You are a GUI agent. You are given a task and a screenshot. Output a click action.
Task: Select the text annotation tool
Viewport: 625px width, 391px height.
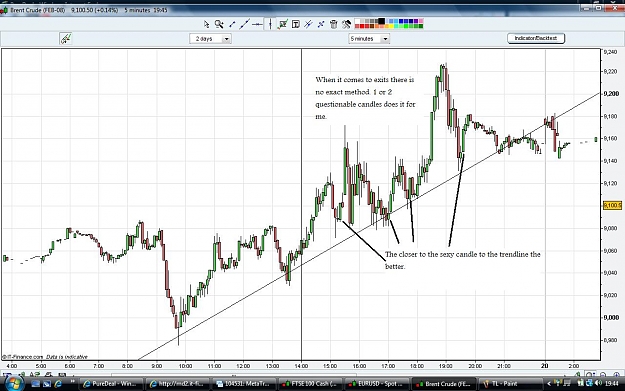[x=296, y=24]
